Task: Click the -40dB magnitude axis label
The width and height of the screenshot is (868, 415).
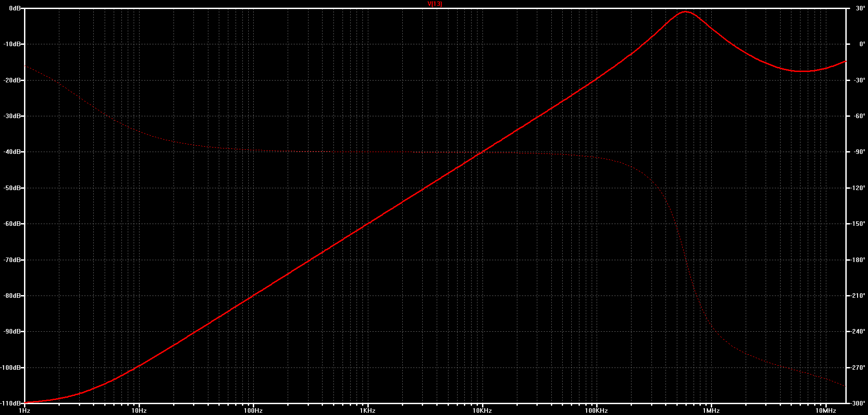Action: 13,152
